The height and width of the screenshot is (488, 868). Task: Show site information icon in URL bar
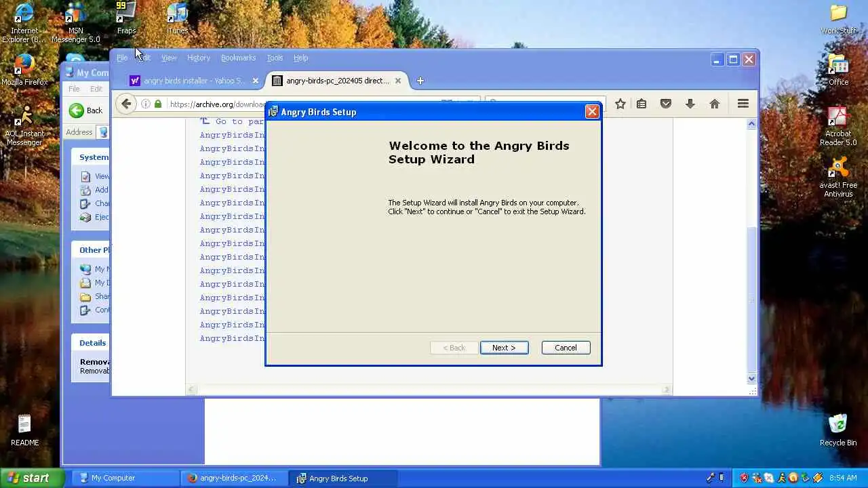(x=146, y=104)
